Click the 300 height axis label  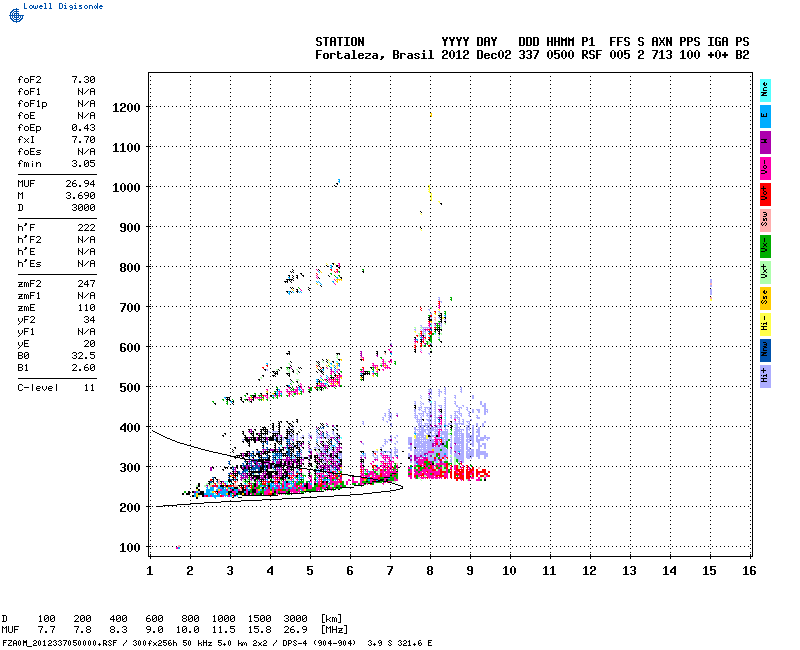[130, 468]
